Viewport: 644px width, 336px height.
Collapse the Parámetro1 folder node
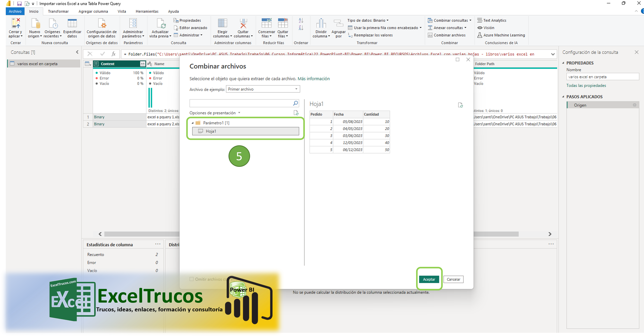point(192,123)
